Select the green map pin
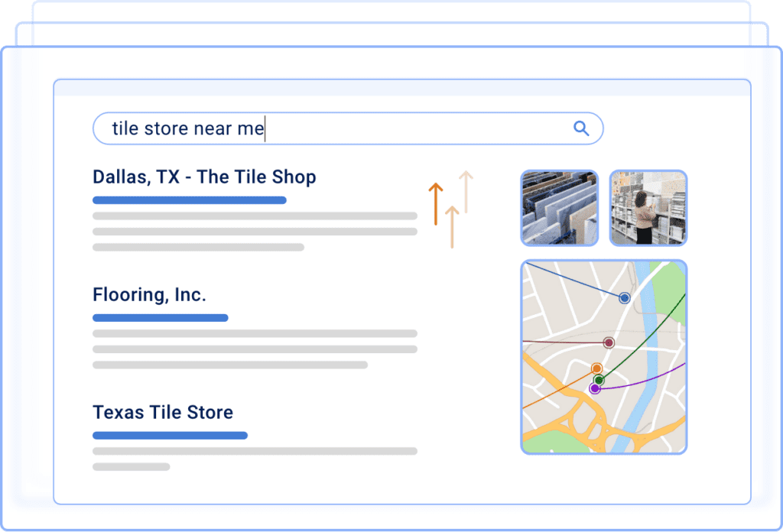The image size is (783, 532). coord(599,380)
